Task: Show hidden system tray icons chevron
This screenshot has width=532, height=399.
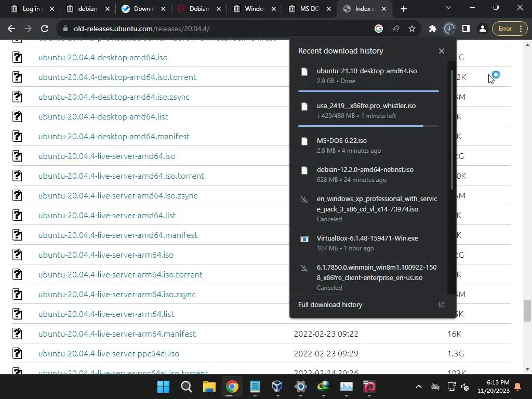Action: 419,387
